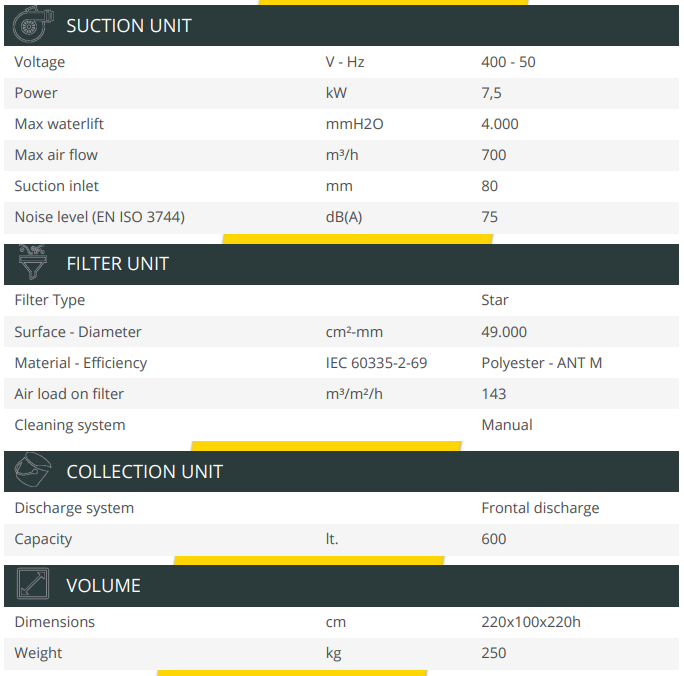Click the Manual cleaning system value

coord(507,425)
